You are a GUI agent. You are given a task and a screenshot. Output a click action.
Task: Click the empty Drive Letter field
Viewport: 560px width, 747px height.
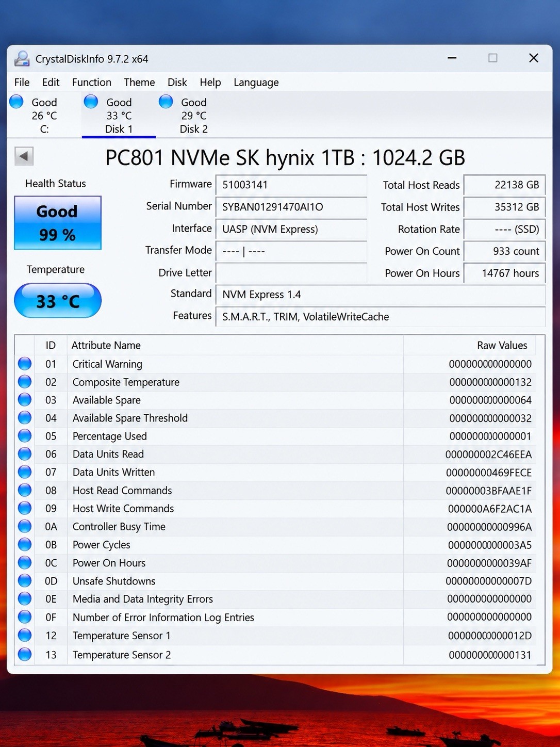(291, 273)
